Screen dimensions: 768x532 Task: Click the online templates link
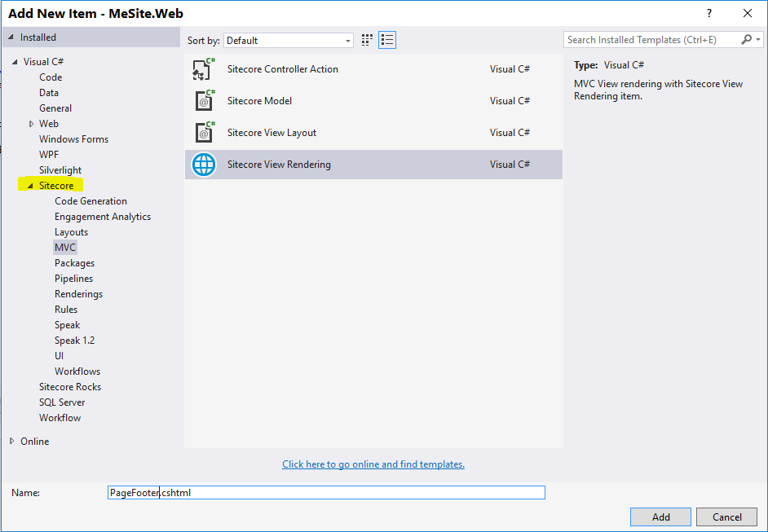pos(373,464)
